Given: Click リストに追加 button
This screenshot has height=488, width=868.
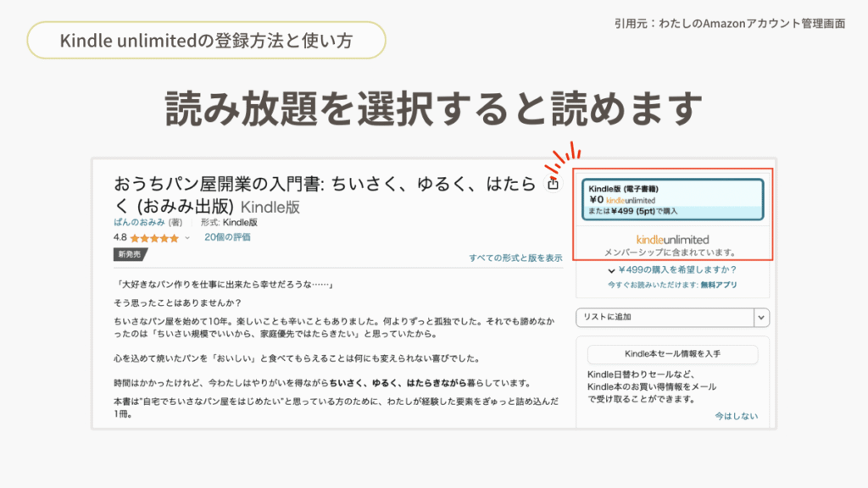Looking at the screenshot, I should 665,317.
